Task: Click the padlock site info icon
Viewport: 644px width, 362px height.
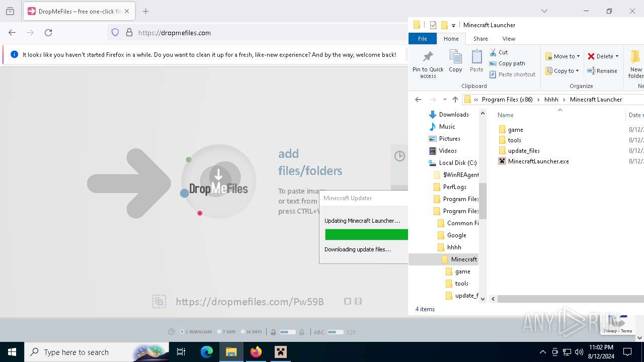Action: [129, 33]
